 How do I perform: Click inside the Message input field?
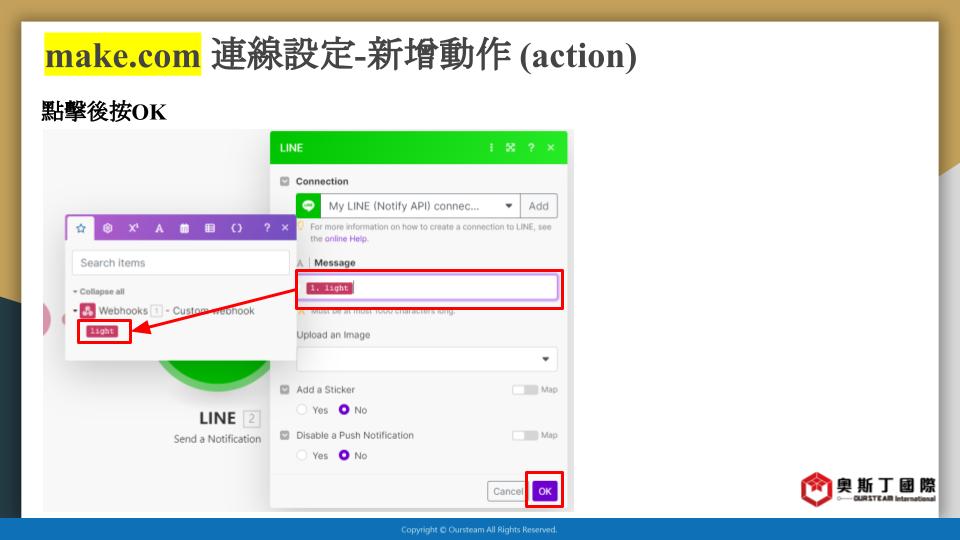coord(427,288)
